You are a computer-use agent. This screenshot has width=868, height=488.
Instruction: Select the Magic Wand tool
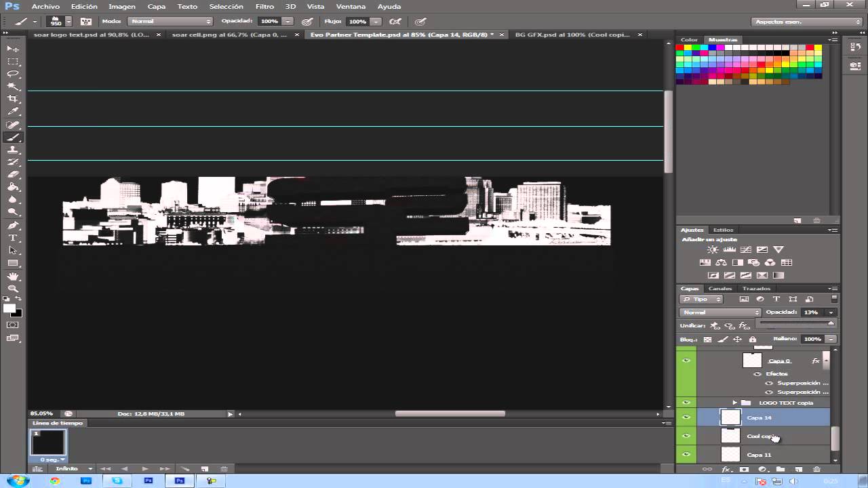pyautogui.click(x=13, y=87)
